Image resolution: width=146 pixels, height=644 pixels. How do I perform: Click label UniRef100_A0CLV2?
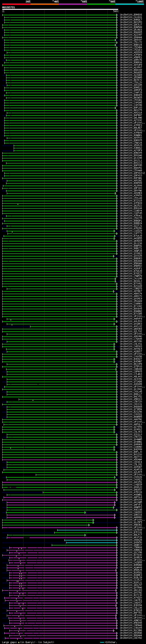click(x=131, y=326)
